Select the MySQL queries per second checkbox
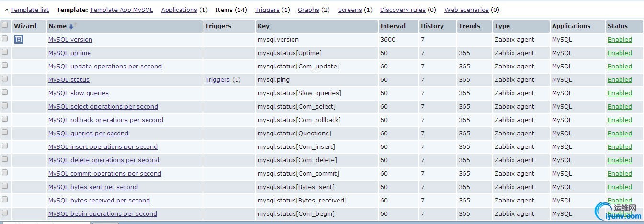 pyautogui.click(x=5, y=132)
